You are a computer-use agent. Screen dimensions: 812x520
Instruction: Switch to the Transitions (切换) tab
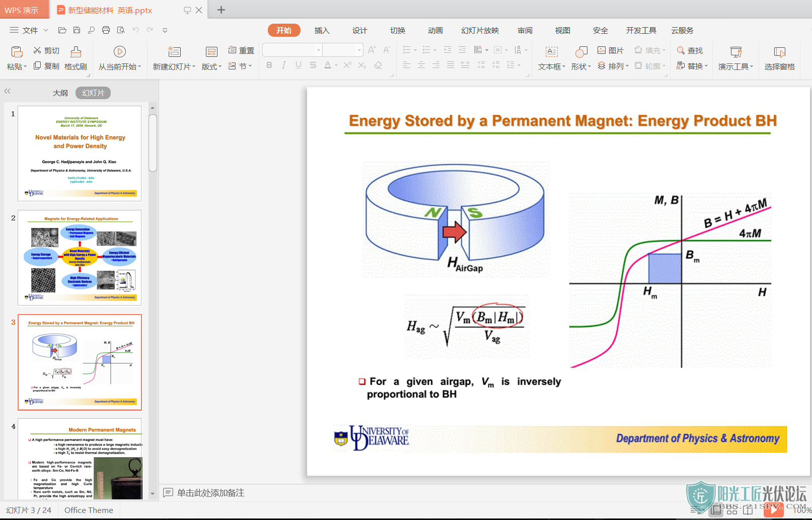398,30
